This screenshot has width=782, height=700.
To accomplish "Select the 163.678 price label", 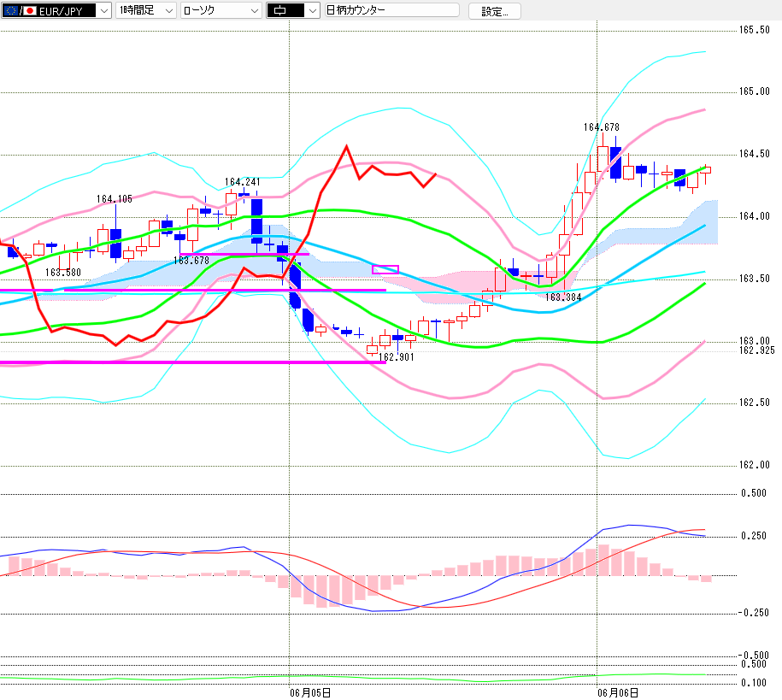I will (191, 261).
